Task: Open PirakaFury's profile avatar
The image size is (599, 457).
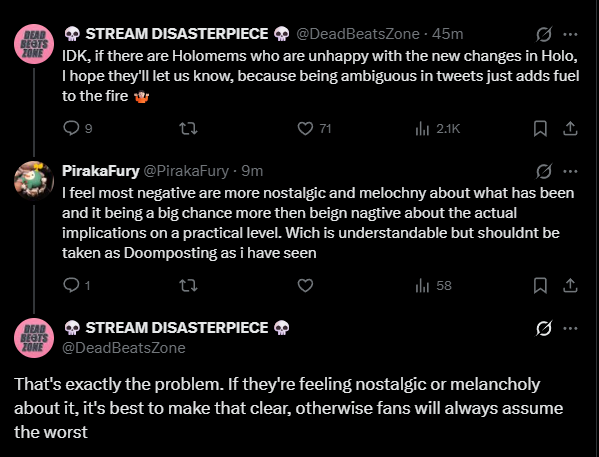Action: click(34, 181)
